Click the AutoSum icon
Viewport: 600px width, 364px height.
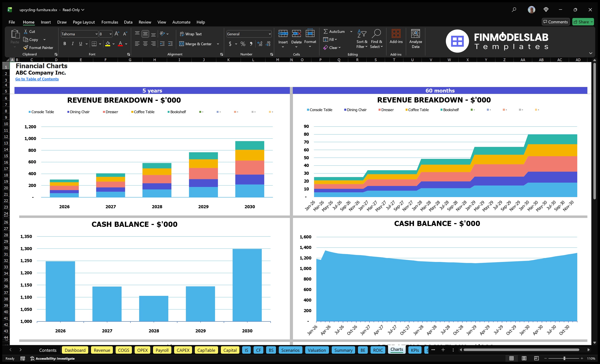[x=326, y=31]
